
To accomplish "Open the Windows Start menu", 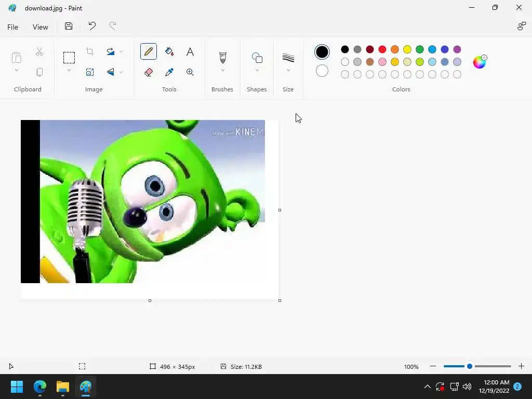I will point(17,387).
